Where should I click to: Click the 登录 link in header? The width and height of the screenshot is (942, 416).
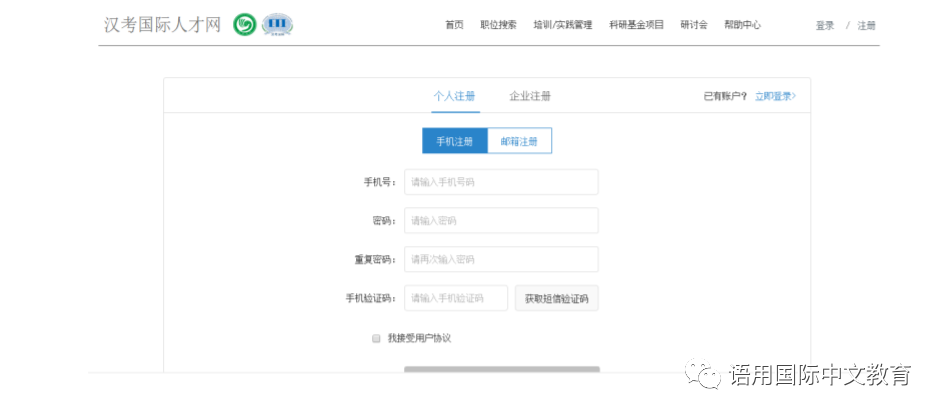pyautogui.click(x=825, y=26)
